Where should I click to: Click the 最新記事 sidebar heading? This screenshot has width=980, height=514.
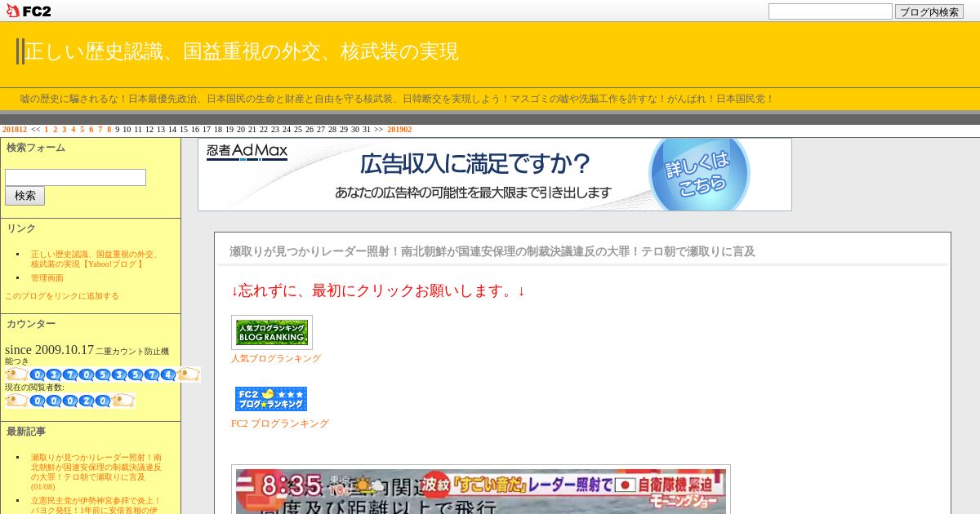click(x=26, y=432)
